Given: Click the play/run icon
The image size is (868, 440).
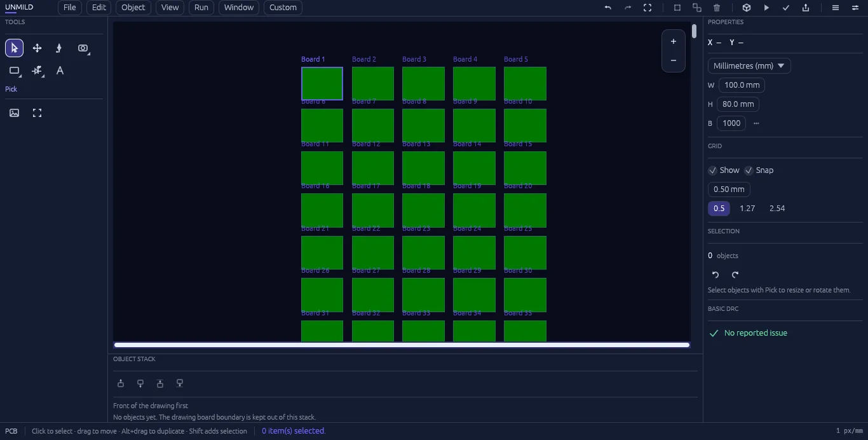Looking at the screenshot, I should (766, 8).
